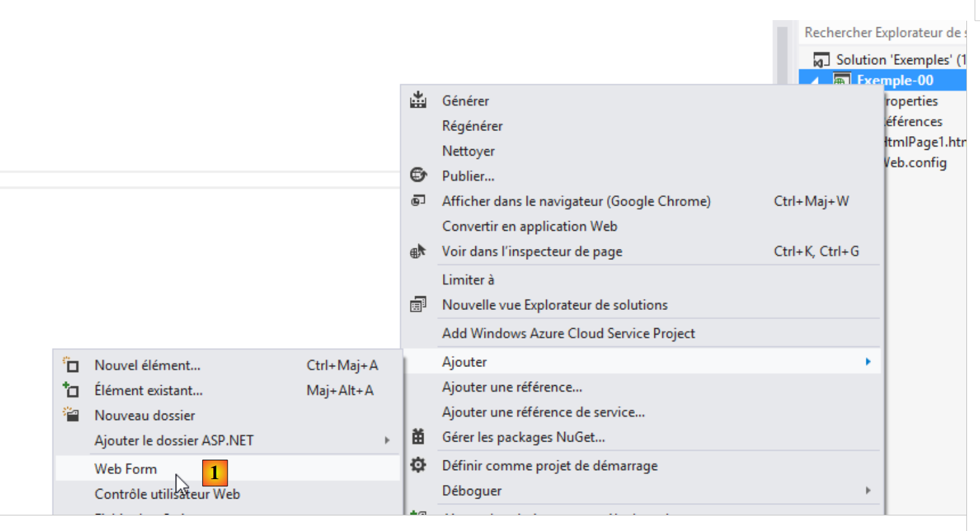Click the NuGet packages gift icon
Screen dimensions: 980x531
point(418,437)
